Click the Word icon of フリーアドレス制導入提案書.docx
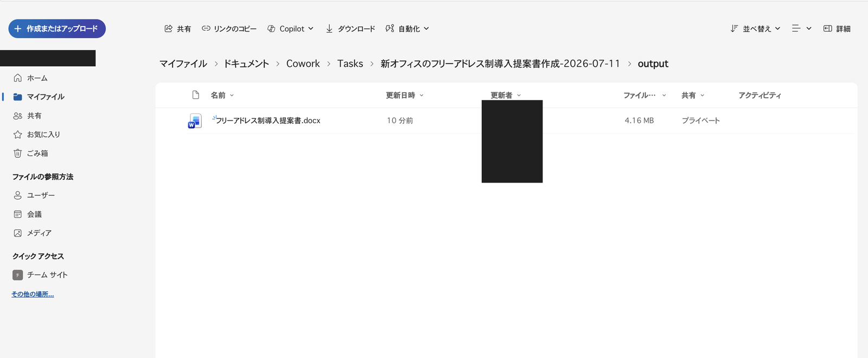The height and width of the screenshot is (358, 868). pyautogui.click(x=195, y=121)
